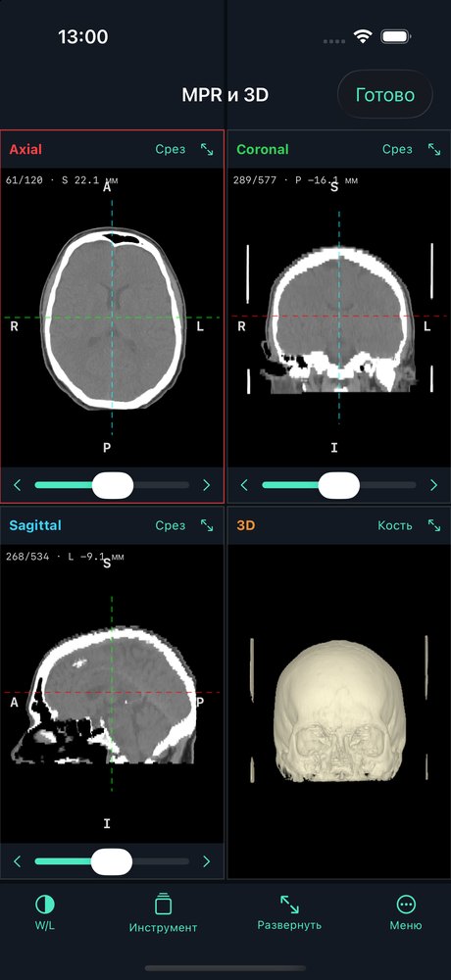Go to next Sagittal slice arrow

coord(207,861)
